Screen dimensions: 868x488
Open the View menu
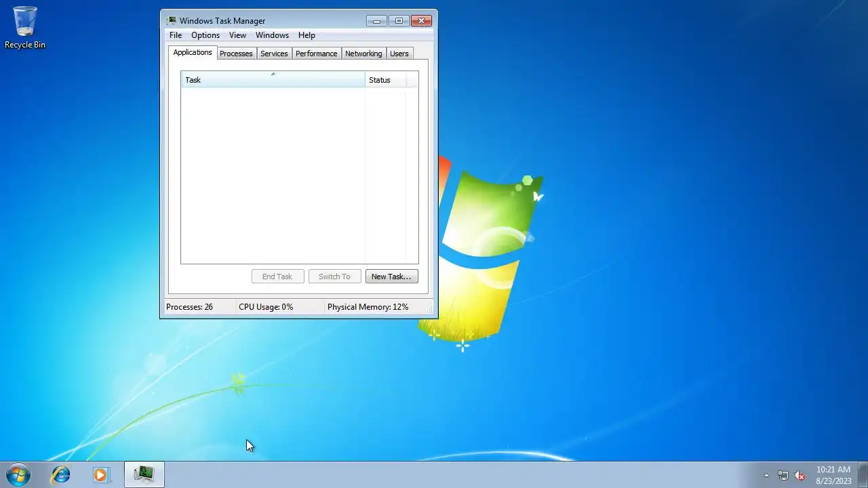click(237, 35)
